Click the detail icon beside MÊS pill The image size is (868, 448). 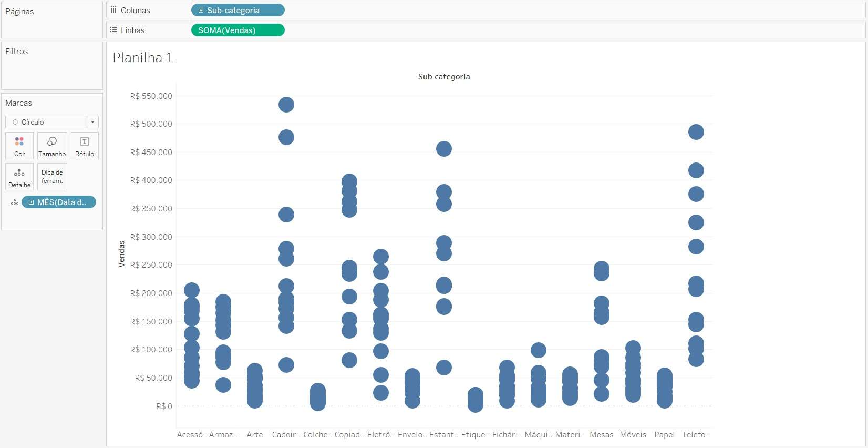coord(15,202)
